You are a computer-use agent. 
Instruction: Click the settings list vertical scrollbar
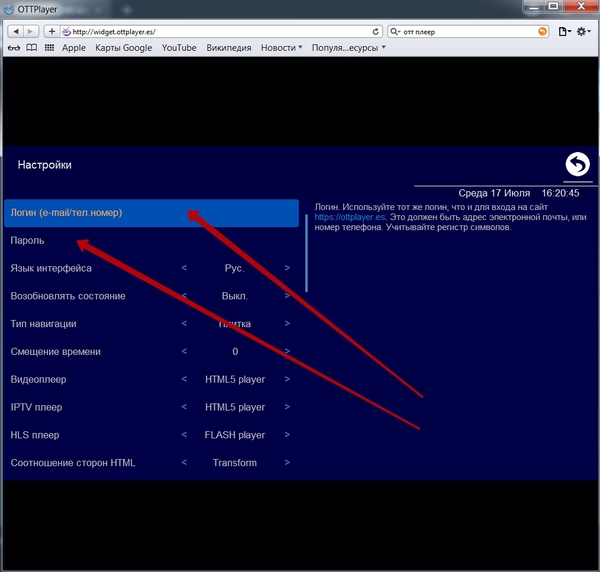(x=306, y=245)
